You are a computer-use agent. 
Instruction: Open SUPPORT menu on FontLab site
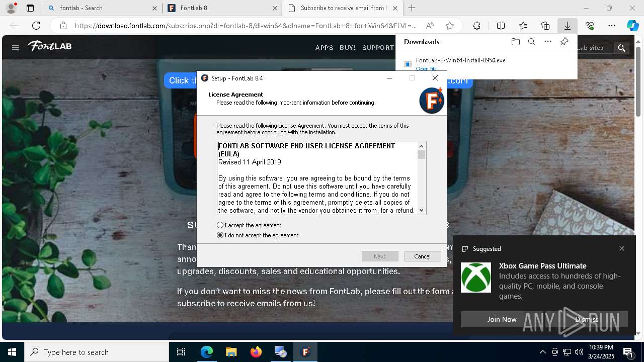378,47
